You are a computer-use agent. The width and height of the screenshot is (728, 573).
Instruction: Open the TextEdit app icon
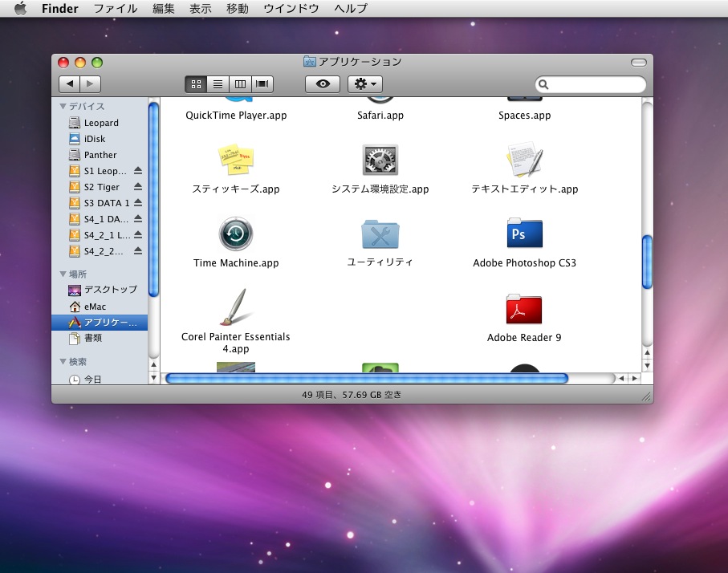[525, 160]
